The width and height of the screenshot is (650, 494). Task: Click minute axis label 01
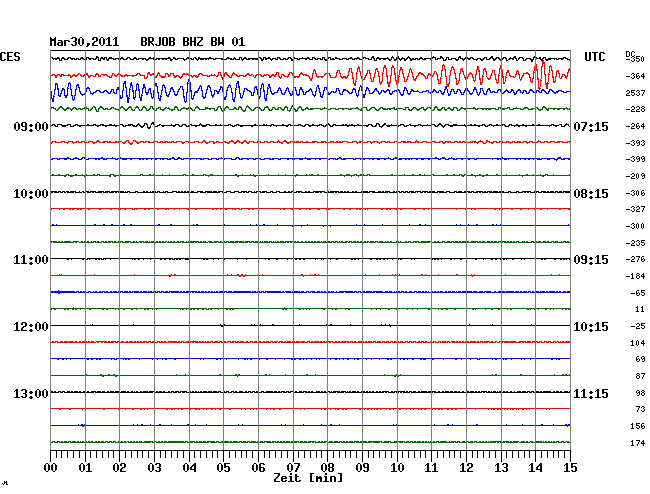point(85,468)
